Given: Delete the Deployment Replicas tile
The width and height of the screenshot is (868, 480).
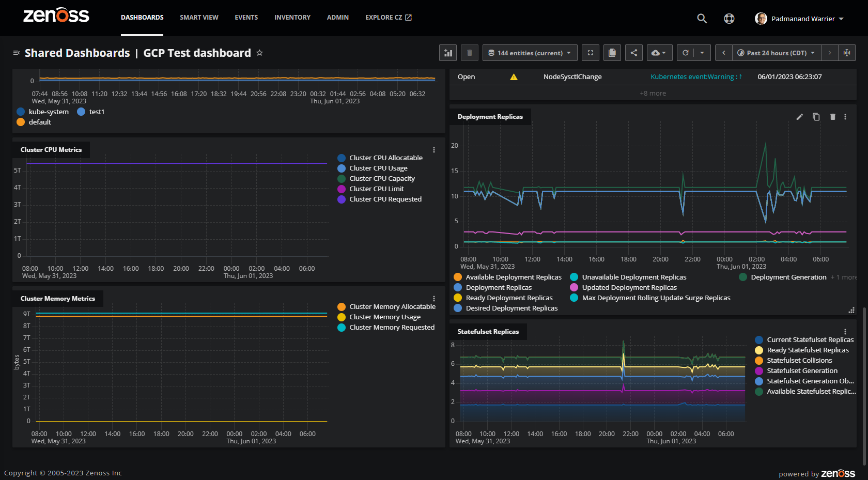Looking at the screenshot, I should tap(832, 117).
